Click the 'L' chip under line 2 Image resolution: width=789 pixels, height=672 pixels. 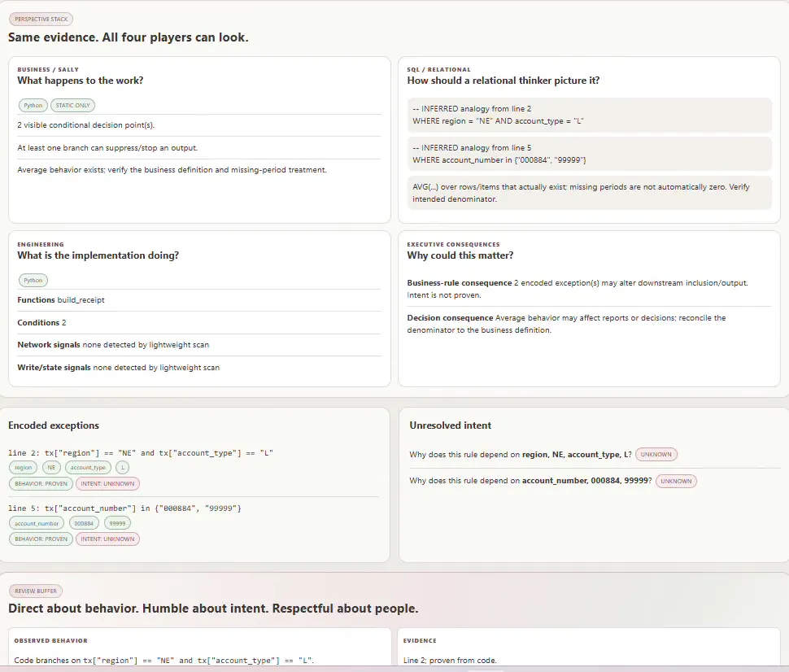(x=123, y=468)
